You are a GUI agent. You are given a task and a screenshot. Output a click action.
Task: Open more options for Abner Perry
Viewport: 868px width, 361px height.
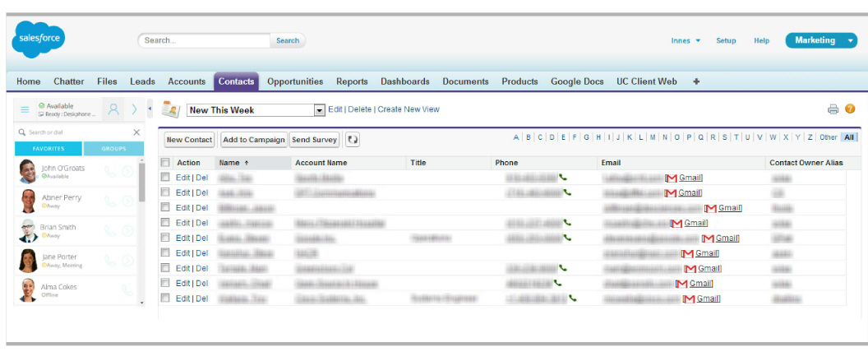(128, 201)
